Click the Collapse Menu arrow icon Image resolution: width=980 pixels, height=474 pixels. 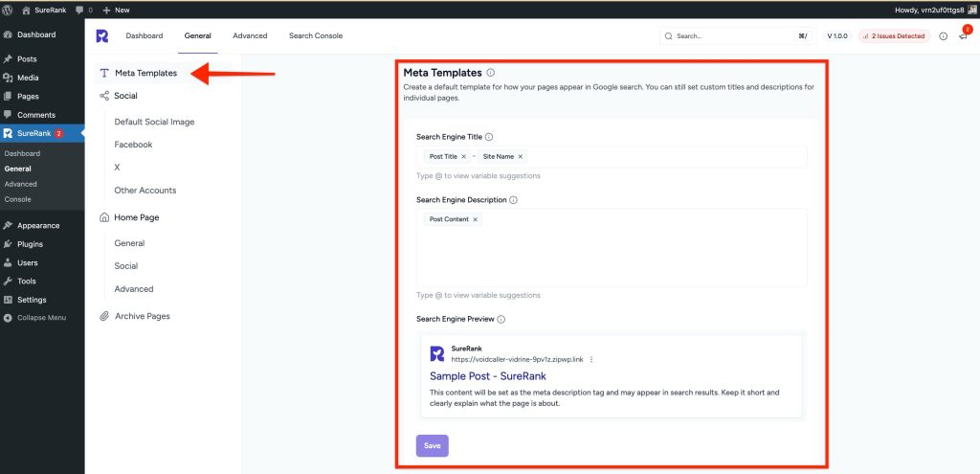[8, 318]
